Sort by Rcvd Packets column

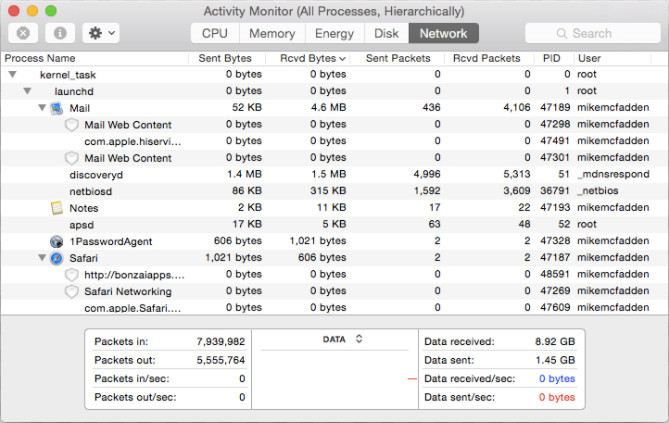coord(489,58)
